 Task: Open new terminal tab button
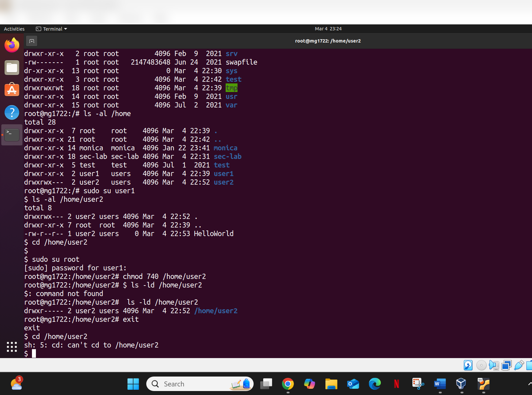tap(32, 41)
